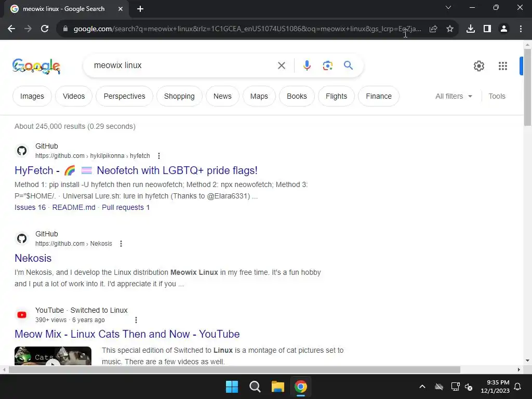Go back to the previous page
The width and height of the screenshot is (532, 399).
[x=11, y=29]
